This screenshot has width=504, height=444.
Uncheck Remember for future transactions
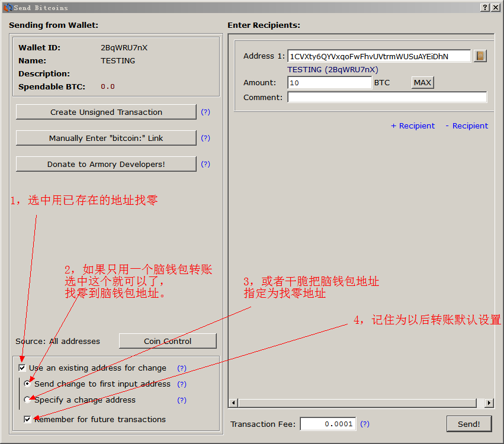(x=27, y=419)
